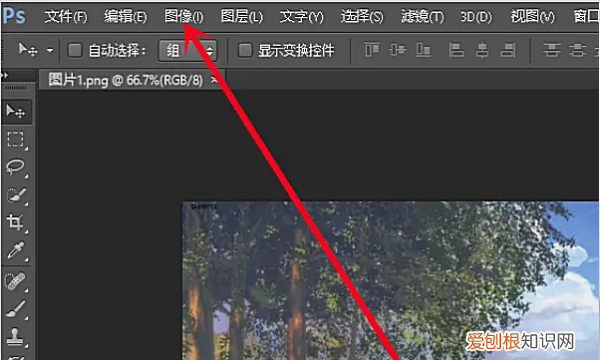Click align bottom edges icon
The image size is (600, 360).
(x=423, y=50)
